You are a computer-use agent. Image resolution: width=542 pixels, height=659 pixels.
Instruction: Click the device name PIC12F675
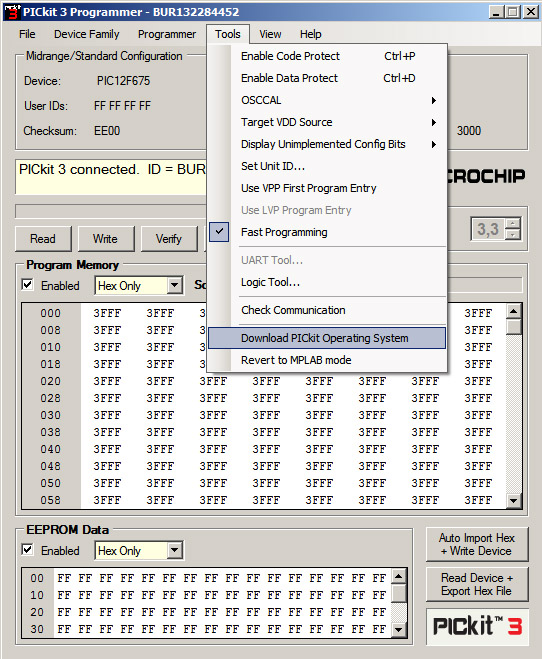pyautogui.click(x=124, y=81)
